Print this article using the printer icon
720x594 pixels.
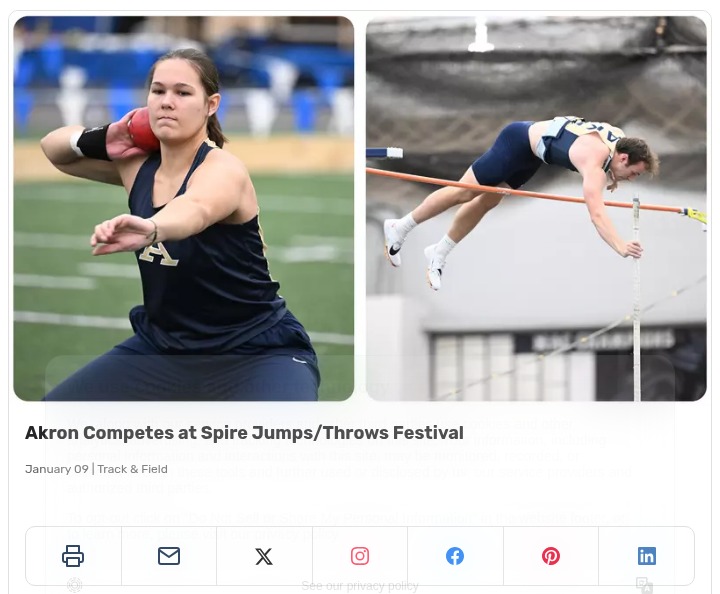pyautogui.click(x=73, y=556)
